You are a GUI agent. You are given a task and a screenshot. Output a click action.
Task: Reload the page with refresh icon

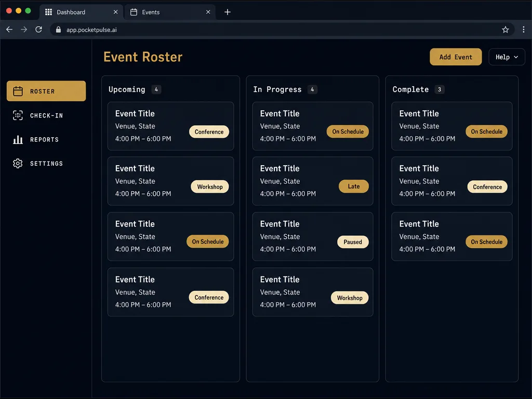(38, 30)
